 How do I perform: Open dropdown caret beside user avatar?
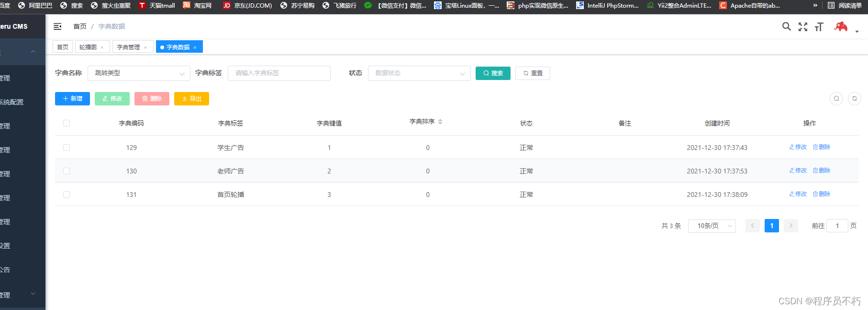pyautogui.click(x=857, y=32)
